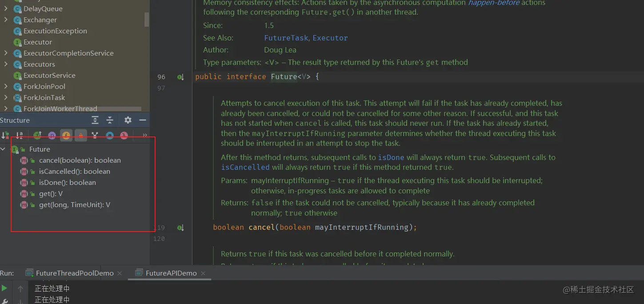This screenshot has width=644, height=304.
Task: Toggle Show Non-Public lock filter in Structure
Action: click(x=80, y=135)
